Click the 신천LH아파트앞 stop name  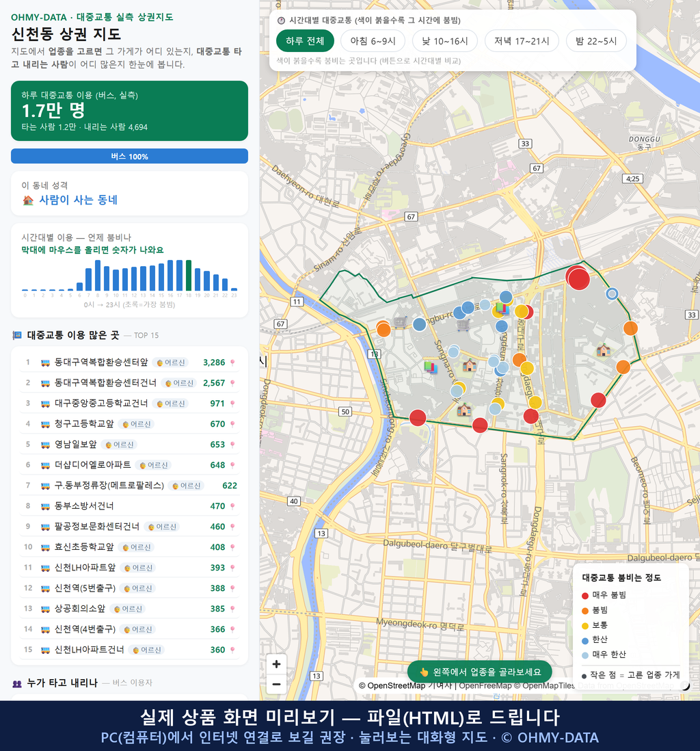(x=85, y=568)
